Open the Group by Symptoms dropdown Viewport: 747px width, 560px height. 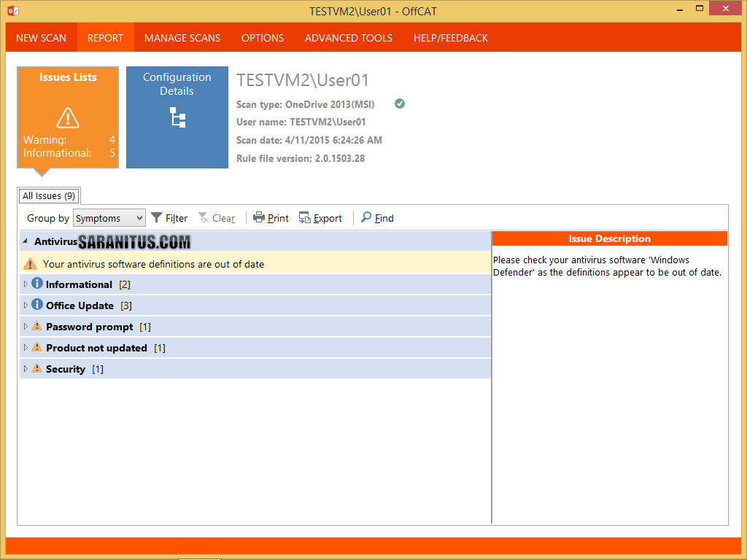[109, 218]
